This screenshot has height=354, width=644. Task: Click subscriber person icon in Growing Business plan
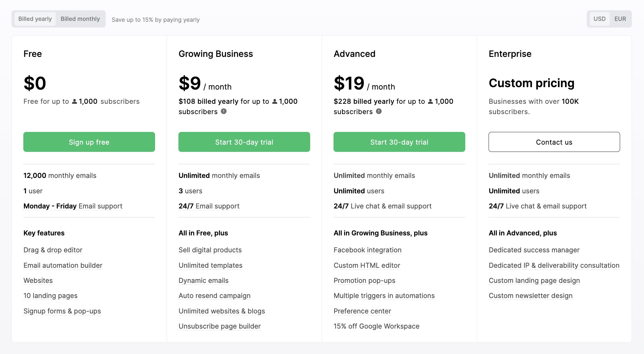click(274, 101)
